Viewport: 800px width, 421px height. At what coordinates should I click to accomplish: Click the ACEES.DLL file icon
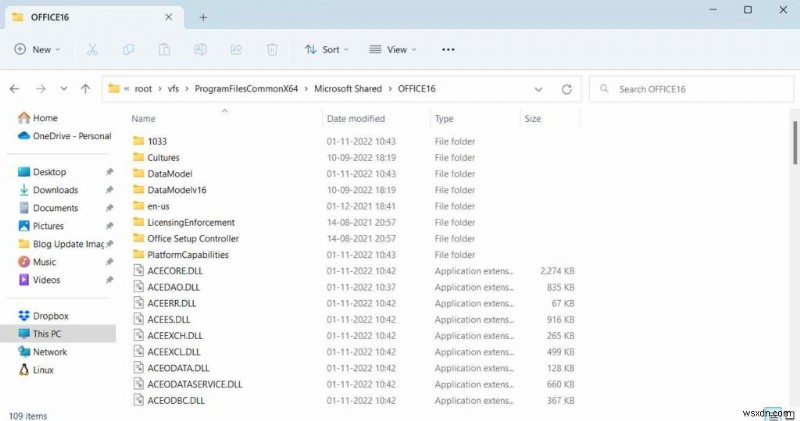138,319
